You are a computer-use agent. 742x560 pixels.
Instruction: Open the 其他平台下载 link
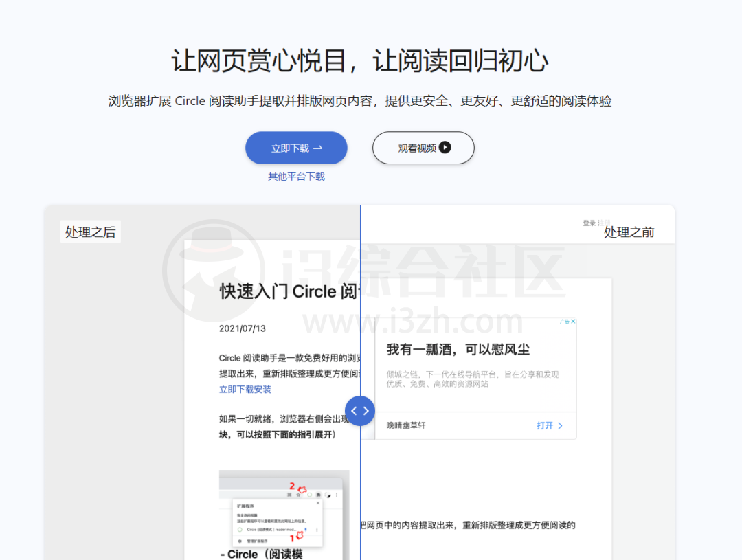pos(296,177)
